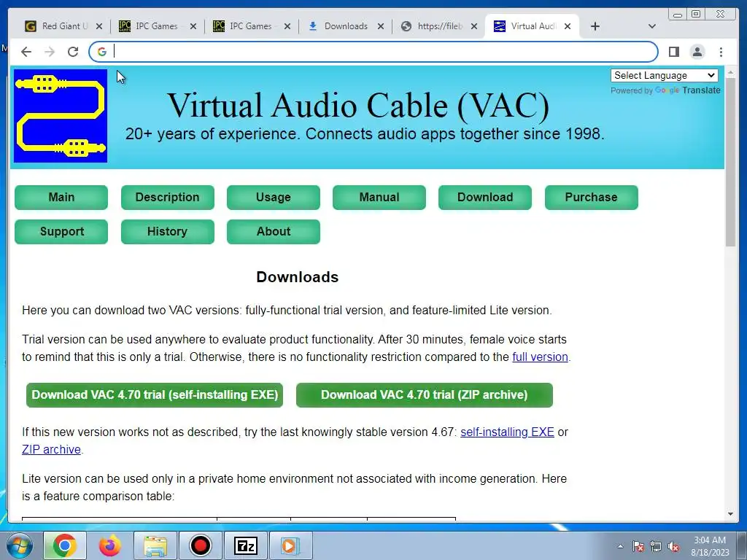Click the Downloads heading text

[298, 277]
